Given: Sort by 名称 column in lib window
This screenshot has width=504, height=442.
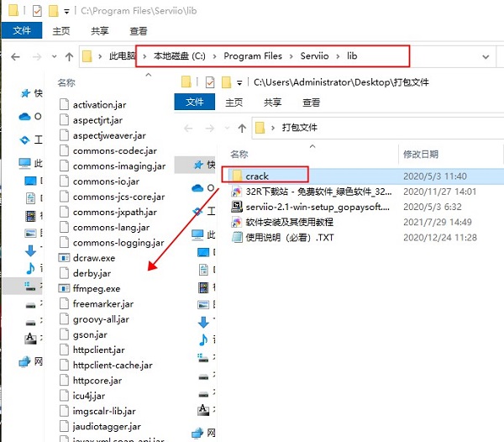Looking at the screenshot, I should click(66, 83).
